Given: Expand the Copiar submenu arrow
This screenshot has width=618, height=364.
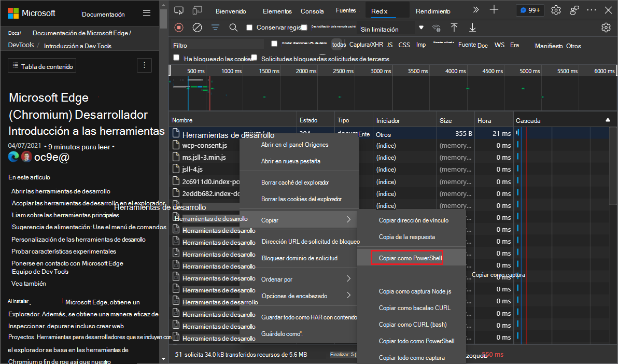Looking at the screenshot, I should [x=348, y=219].
